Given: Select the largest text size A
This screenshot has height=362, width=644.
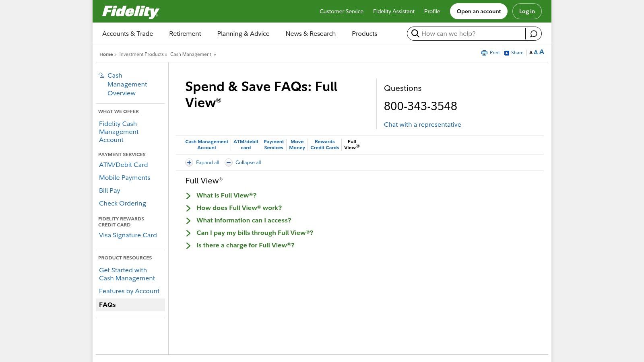Looking at the screenshot, I should pos(542,52).
